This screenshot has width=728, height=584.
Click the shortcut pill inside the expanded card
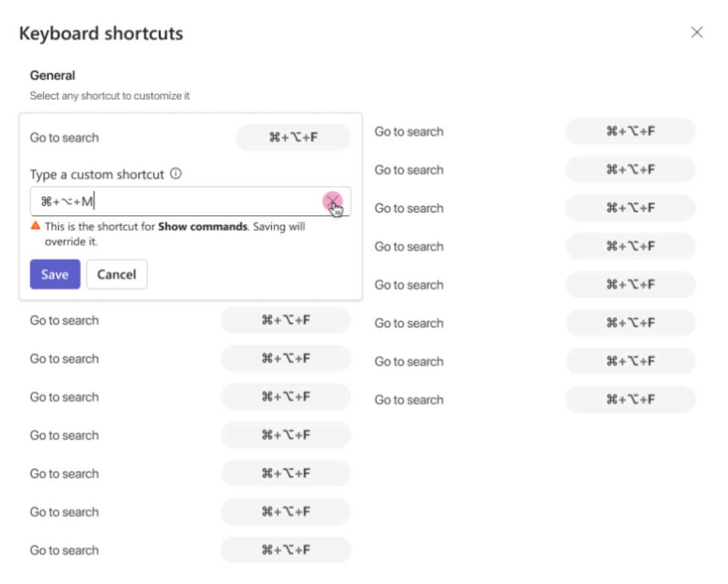coord(293,138)
